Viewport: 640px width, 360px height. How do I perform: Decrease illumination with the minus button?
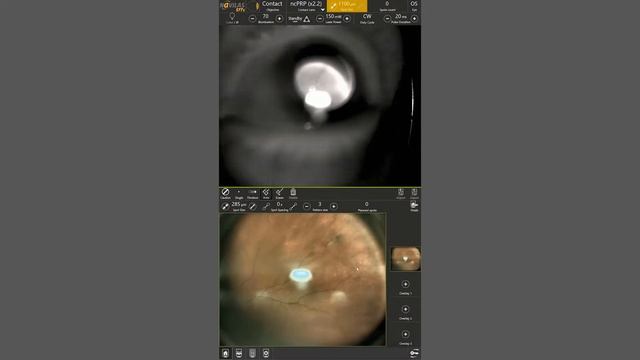[x=252, y=18]
